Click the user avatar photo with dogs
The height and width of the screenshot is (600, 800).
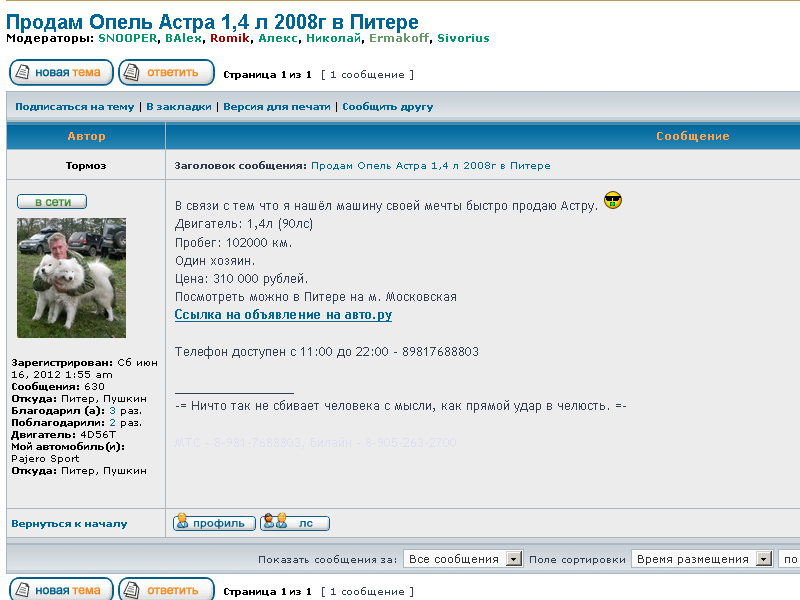[x=72, y=277]
